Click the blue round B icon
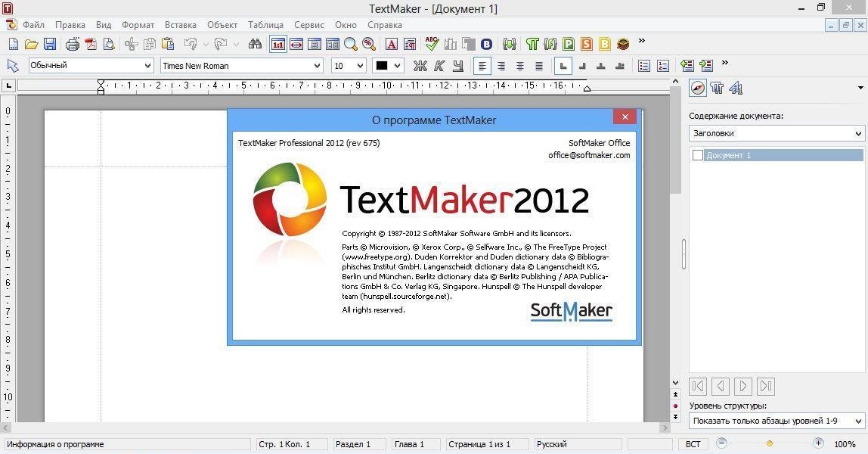The height and width of the screenshot is (454, 868). (487, 45)
